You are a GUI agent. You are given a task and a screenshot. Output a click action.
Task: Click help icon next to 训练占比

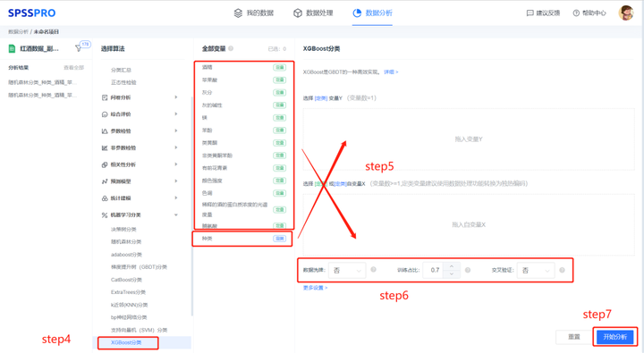(468, 270)
